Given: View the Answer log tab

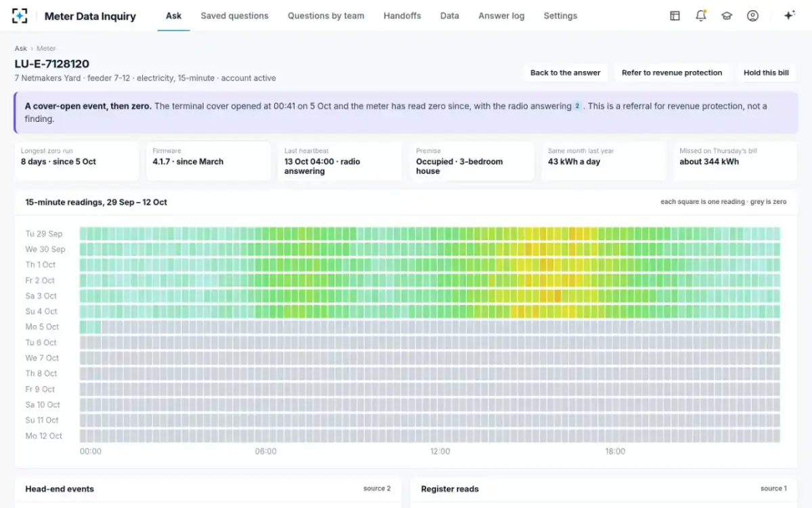Looking at the screenshot, I should [x=501, y=16].
